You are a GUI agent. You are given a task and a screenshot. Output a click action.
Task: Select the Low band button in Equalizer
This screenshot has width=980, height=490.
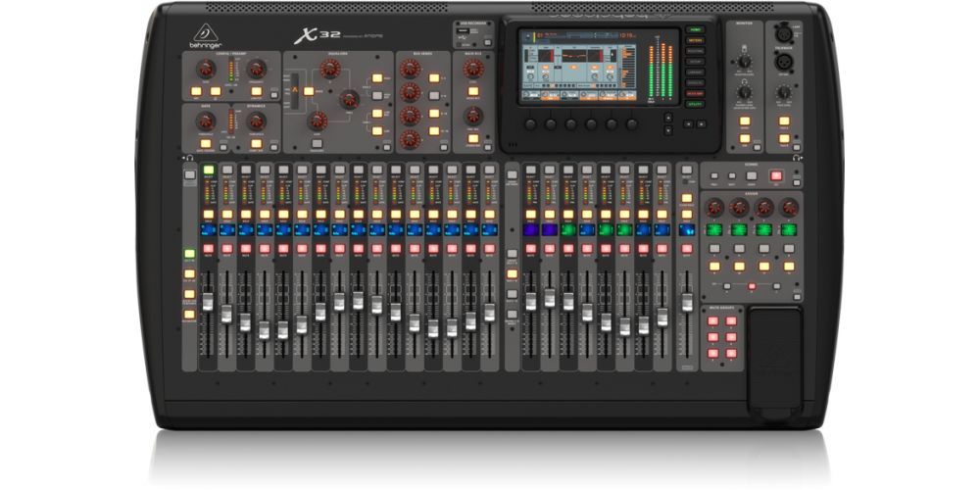(x=377, y=131)
